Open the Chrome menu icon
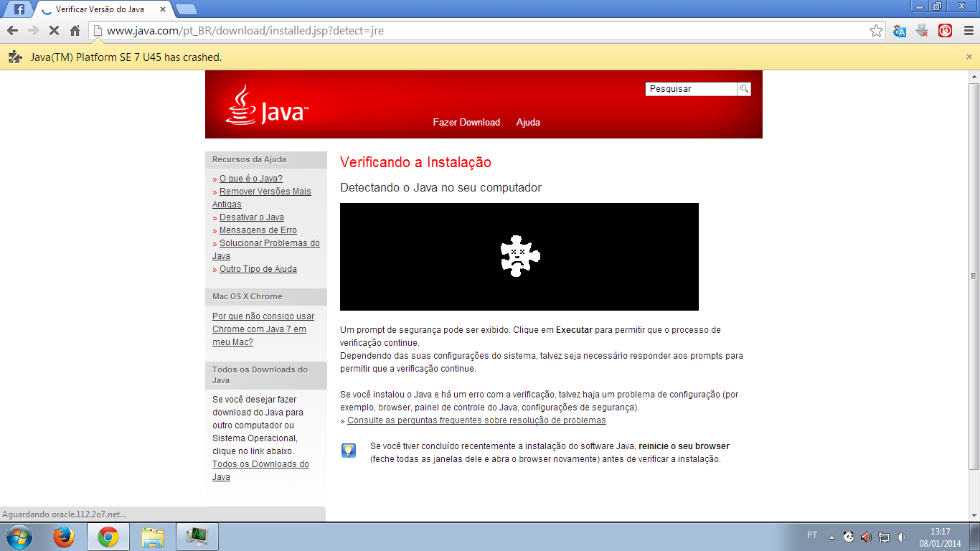The image size is (980, 551). [x=967, y=31]
